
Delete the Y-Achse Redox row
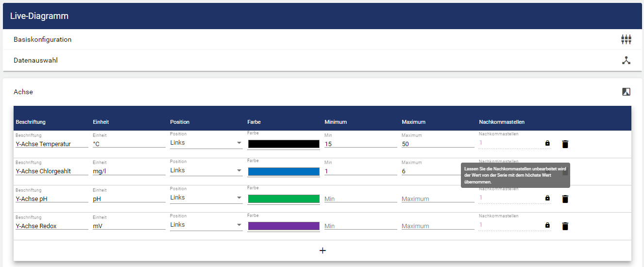tap(565, 226)
